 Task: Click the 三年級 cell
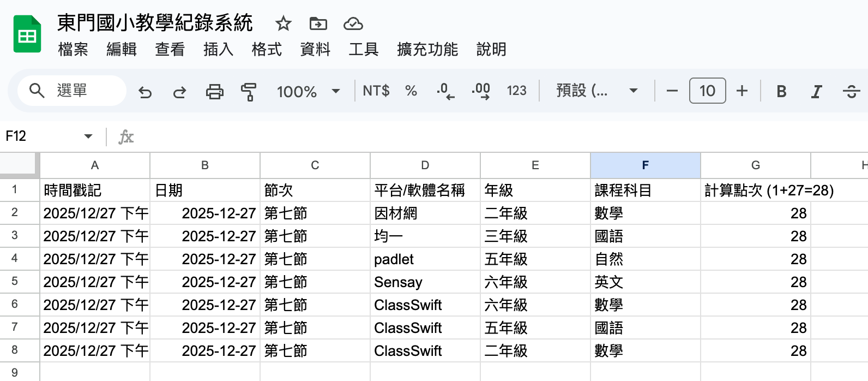[x=535, y=236]
